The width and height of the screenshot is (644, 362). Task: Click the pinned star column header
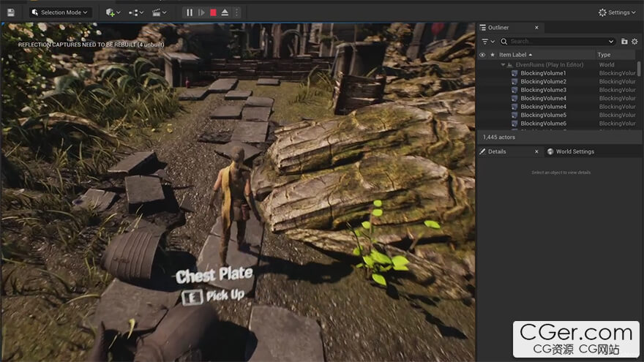click(x=493, y=55)
